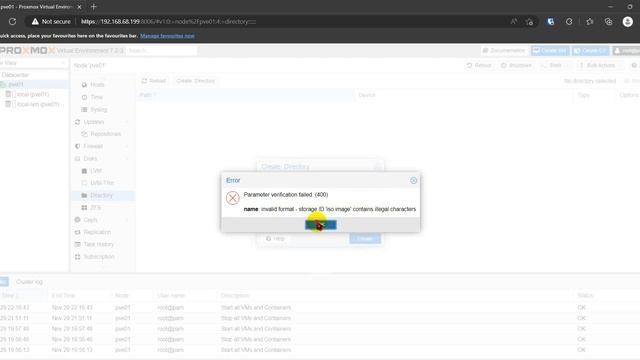The height and width of the screenshot is (360, 640).
Task: Open the Bulk Actions dropdown
Action: click(600, 65)
